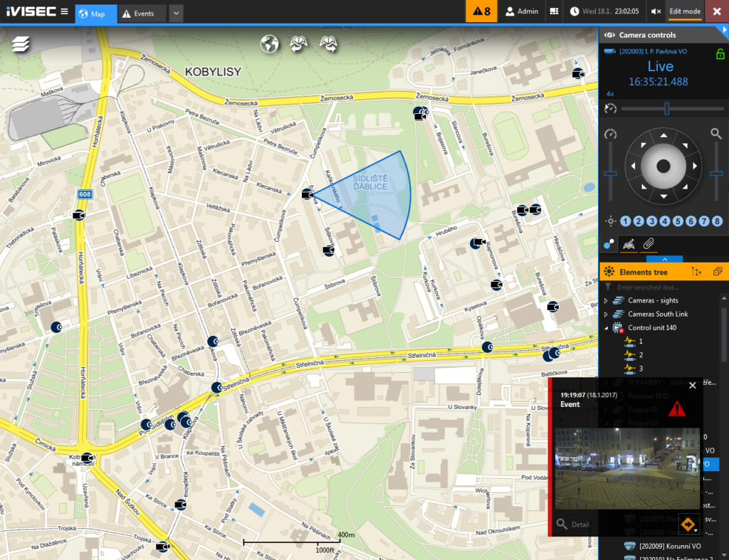This screenshot has height=560, width=729.
Task: Open the event camera snapshot thumbnail
Action: click(x=627, y=468)
